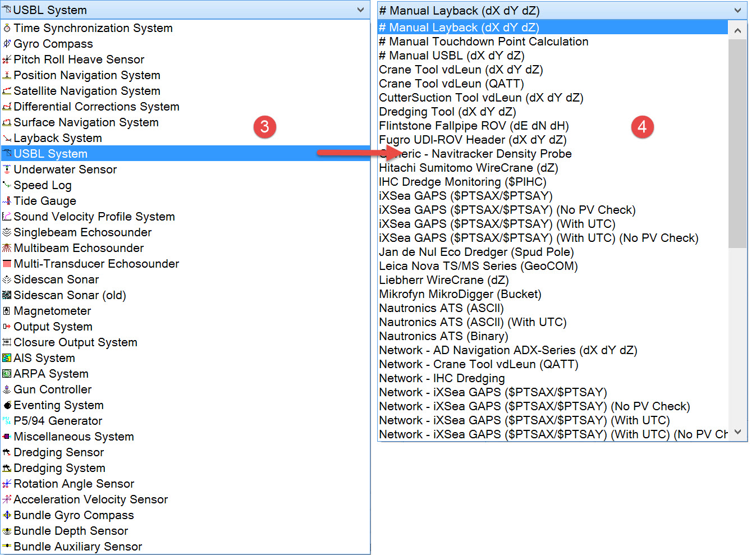Click the AIS System icon
Image resolution: width=756 pixels, height=555 pixels.
click(x=7, y=358)
